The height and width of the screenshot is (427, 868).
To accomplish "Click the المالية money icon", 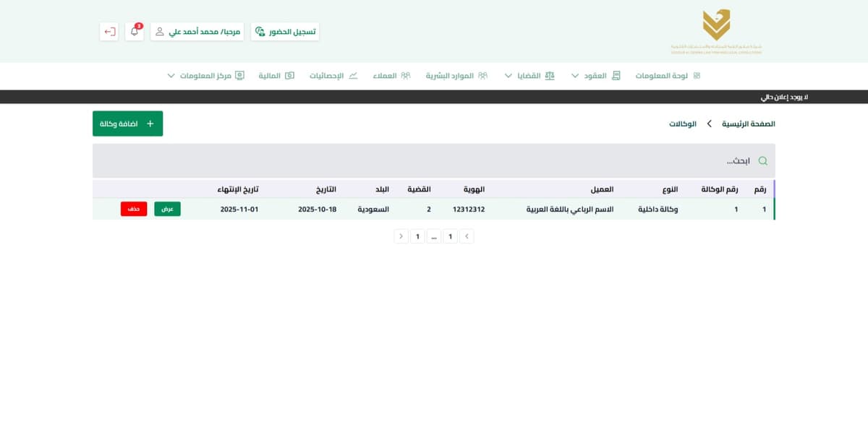I will point(290,76).
